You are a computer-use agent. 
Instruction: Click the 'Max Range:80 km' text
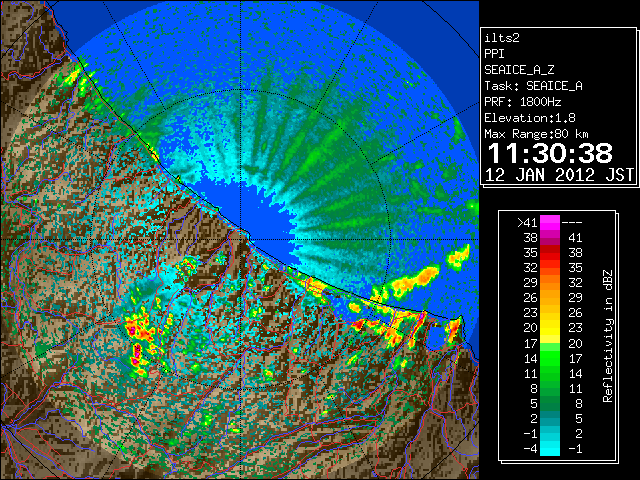tap(536, 134)
